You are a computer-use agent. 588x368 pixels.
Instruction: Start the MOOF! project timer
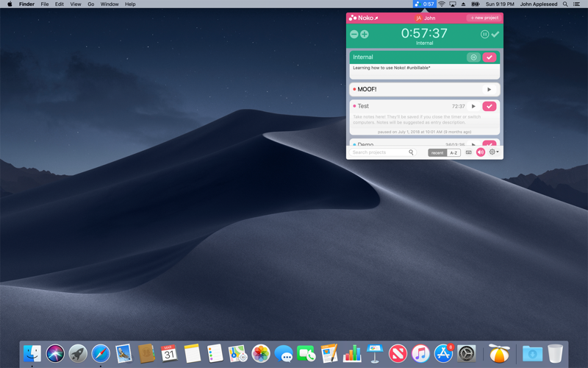pyautogui.click(x=489, y=89)
